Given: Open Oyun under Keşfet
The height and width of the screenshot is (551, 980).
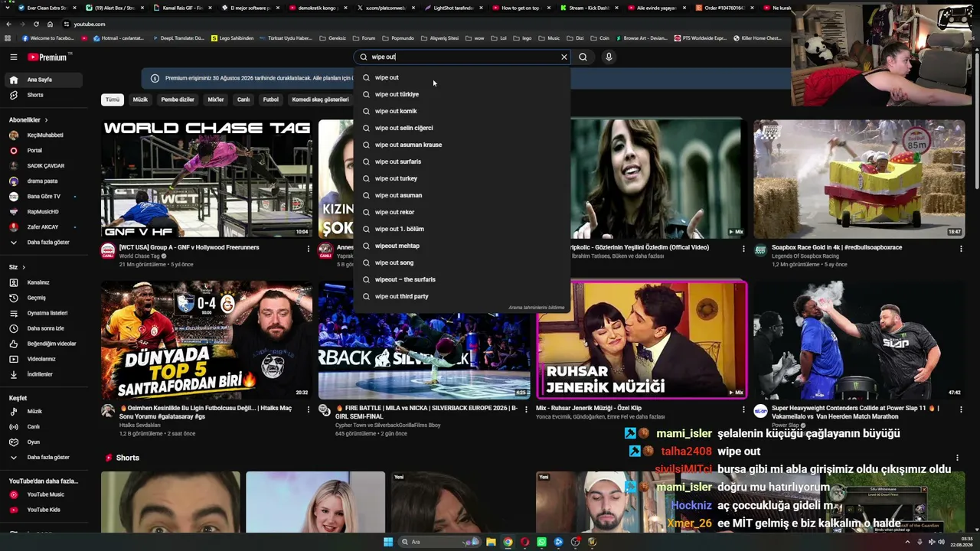Looking at the screenshot, I should [x=43, y=442].
